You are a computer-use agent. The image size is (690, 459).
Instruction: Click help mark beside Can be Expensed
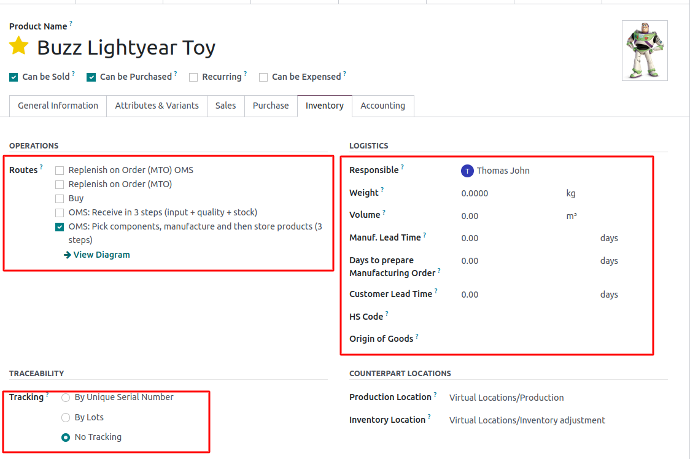click(345, 74)
